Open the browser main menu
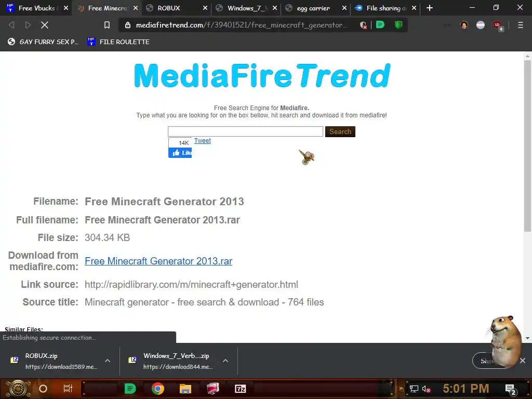Viewport: 532px width, 399px height. point(521,25)
